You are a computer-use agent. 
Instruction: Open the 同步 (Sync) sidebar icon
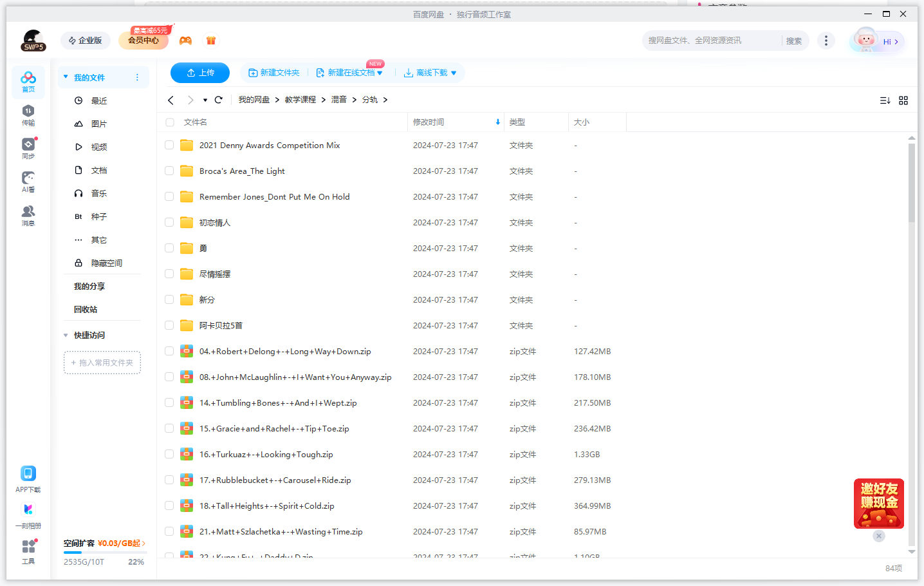[x=28, y=148]
